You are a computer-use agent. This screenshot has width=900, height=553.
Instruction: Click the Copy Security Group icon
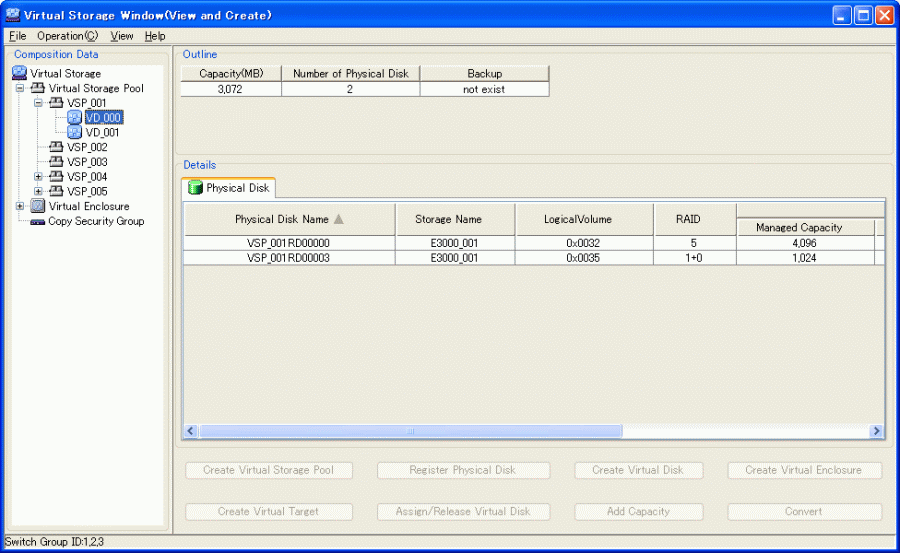[x=37, y=222]
